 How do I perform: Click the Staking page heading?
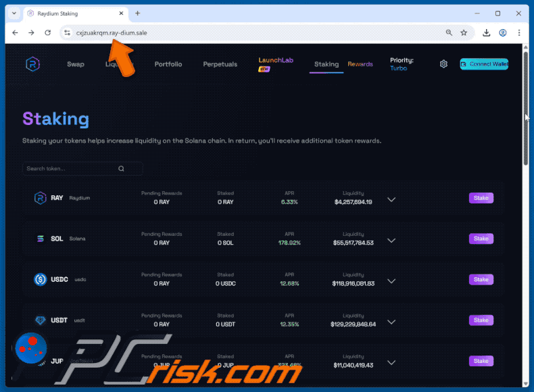click(x=56, y=119)
